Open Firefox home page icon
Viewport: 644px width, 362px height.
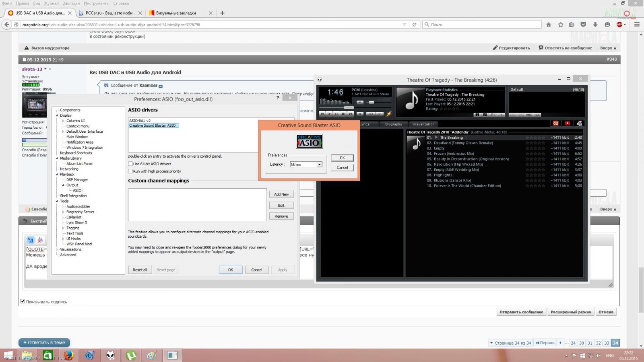click(x=548, y=25)
